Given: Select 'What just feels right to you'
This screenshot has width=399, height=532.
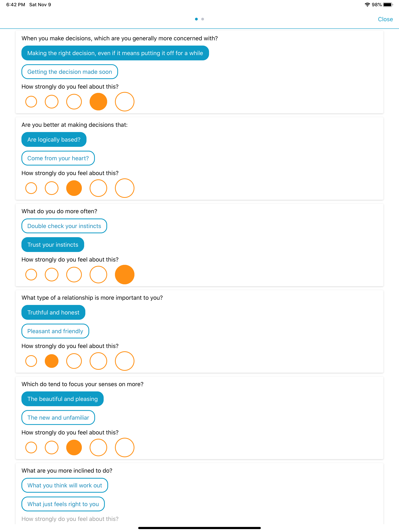Looking at the screenshot, I should 63,504.
